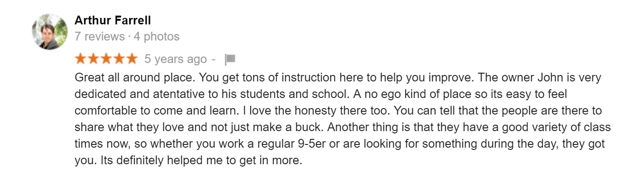Click the dash separator after timestamp
Viewport: 644px width, 184px height.
coord(213,59)
